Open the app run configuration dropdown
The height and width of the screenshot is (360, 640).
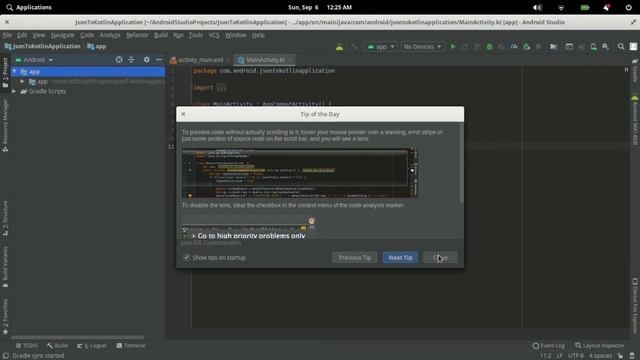pyautogui.click(x=381, y=47)
